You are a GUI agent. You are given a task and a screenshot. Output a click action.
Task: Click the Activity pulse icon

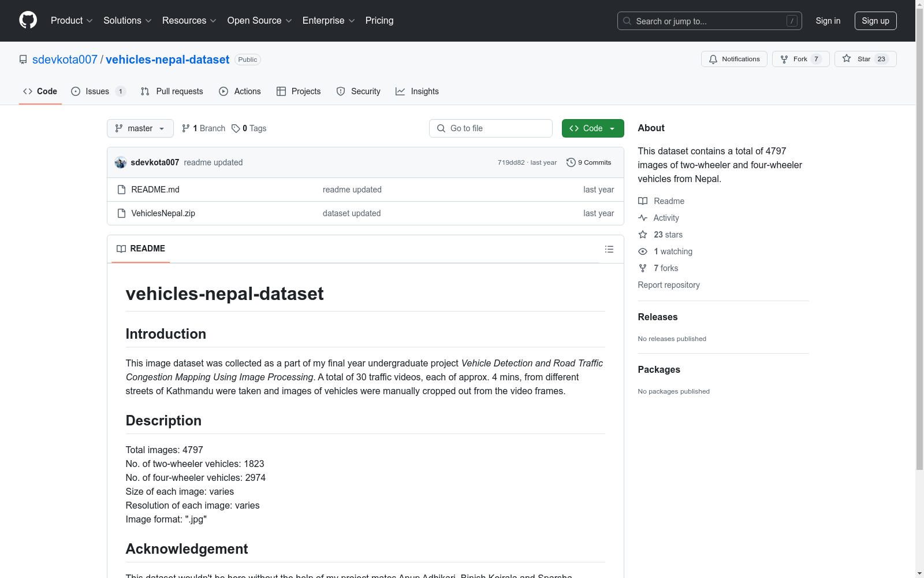(643, 218)
